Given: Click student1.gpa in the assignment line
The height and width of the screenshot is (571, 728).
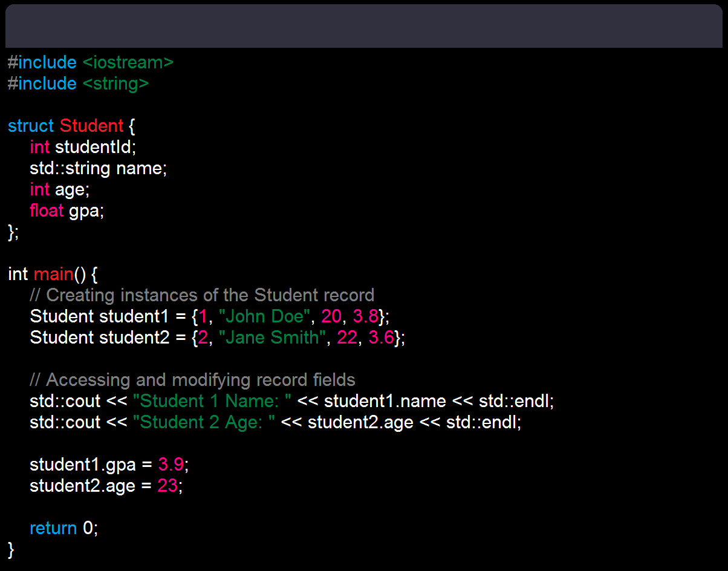Looking at the screenshot, I should tap(83, 465).
